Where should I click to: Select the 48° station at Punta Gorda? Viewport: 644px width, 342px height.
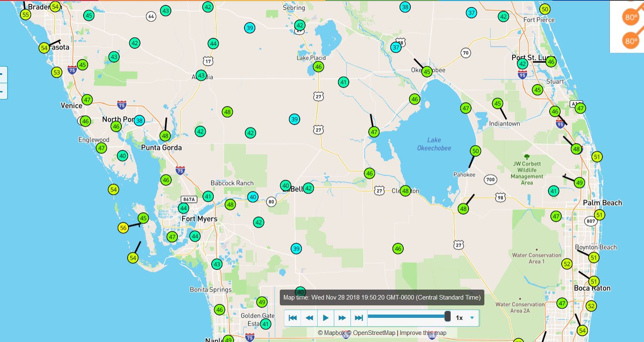[x=165, y=136]
